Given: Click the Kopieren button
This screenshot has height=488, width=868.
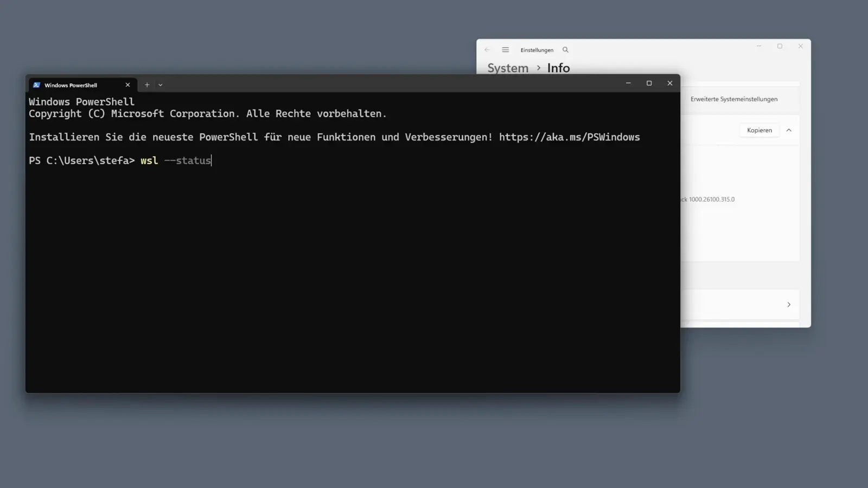Looking at the screenshot, I should [x=759, y=130].
